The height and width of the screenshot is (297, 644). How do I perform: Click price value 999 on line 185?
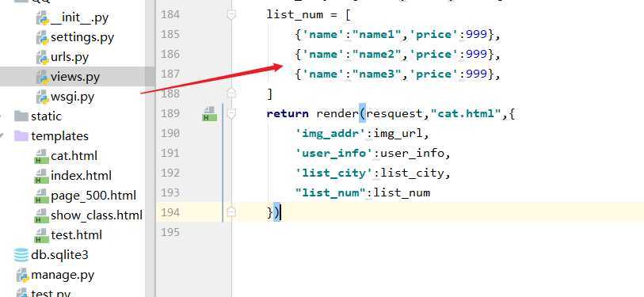point(476,35)
